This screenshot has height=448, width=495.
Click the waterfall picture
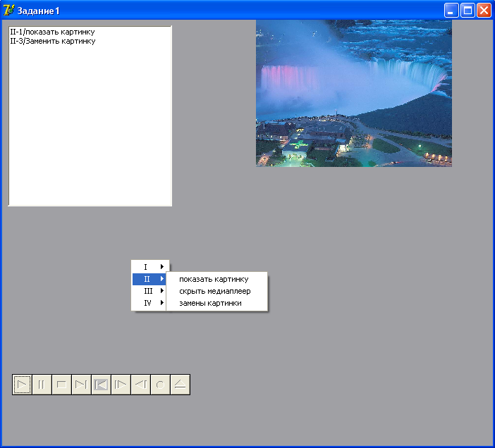(x=353, y=93)
